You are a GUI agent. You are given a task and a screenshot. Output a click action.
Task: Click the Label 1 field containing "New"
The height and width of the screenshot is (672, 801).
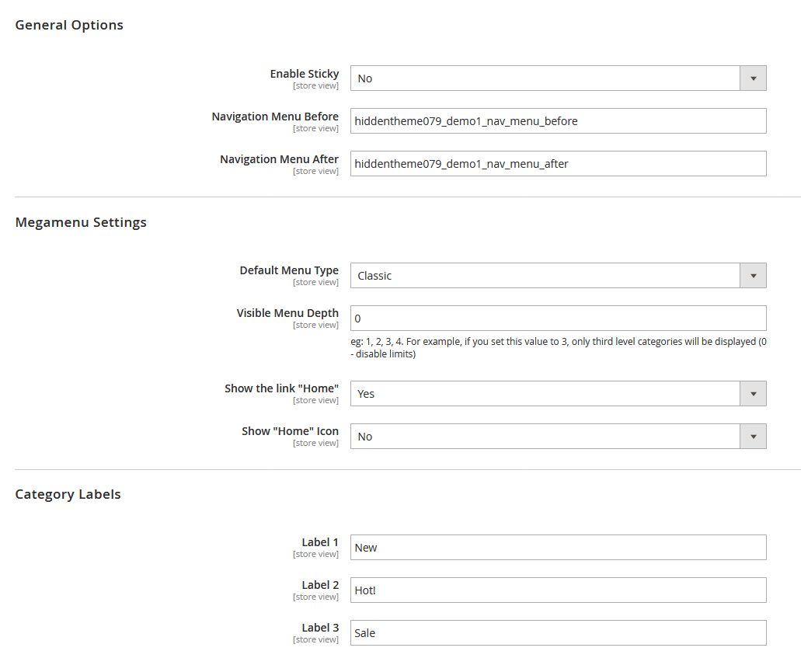[558, 547]
